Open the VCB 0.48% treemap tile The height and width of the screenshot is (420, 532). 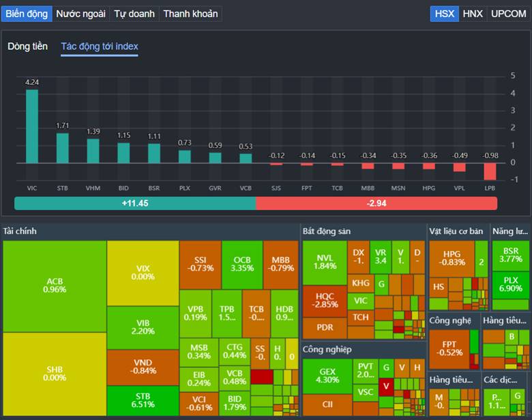pos(235,378)
